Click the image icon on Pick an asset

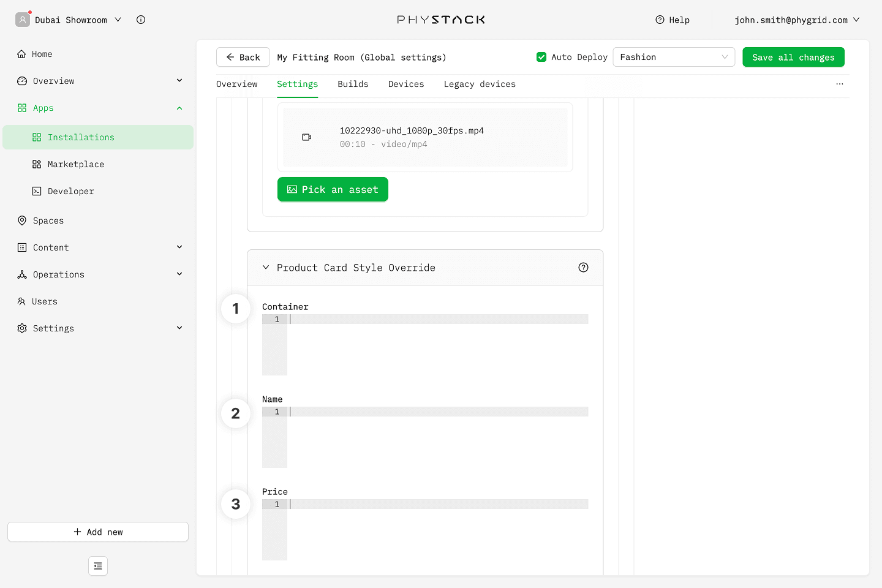pos(292,189)
